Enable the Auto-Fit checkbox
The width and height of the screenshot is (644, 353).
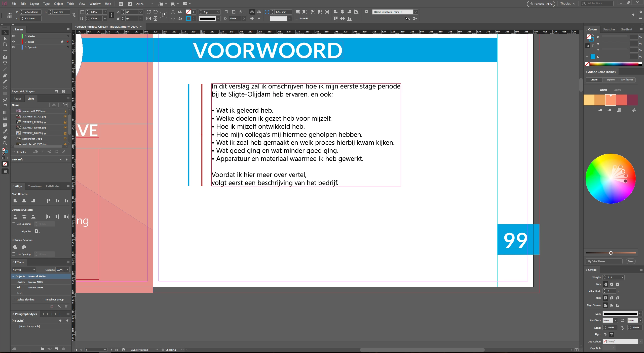296,18
